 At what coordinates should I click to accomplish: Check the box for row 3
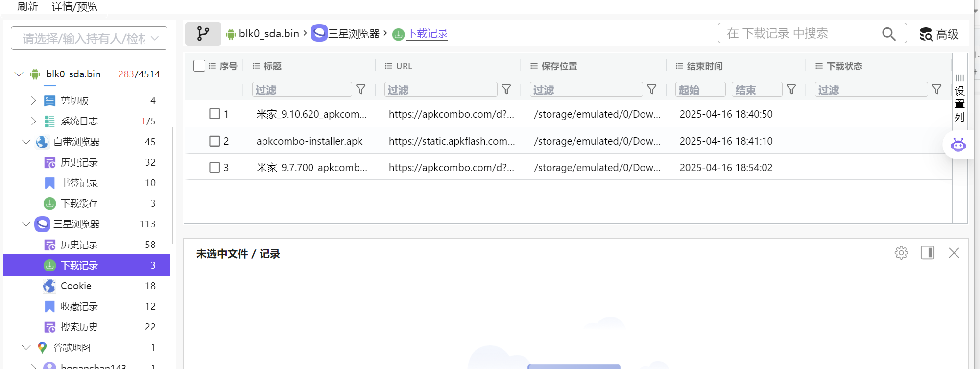pos(215,168)
